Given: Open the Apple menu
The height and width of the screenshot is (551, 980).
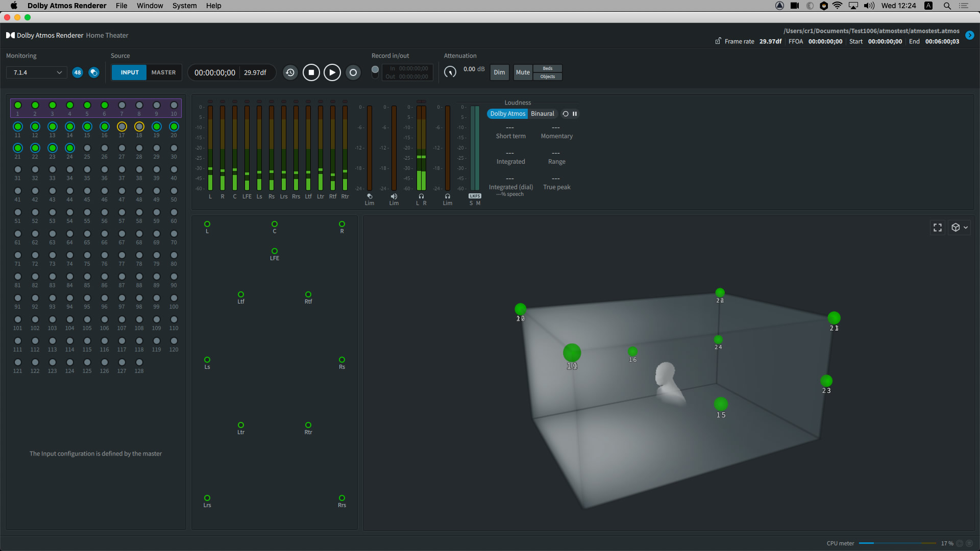Looking at the screenshot, I should (14, 6).
